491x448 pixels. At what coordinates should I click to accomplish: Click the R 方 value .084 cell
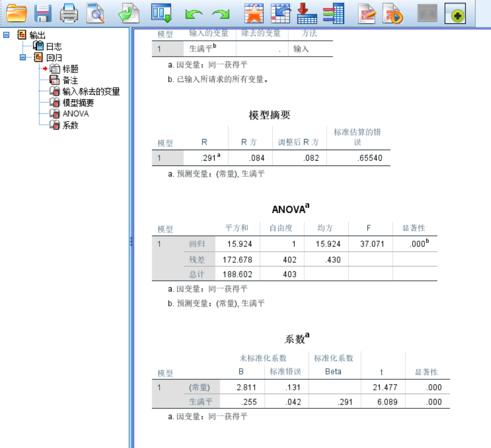pyautogui.click(x=257, y=158)
